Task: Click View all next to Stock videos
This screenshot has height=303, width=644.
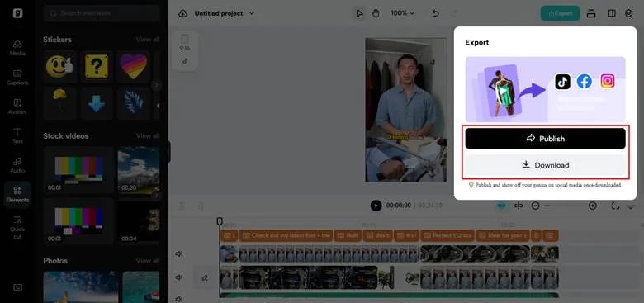Action: (148, 135)
